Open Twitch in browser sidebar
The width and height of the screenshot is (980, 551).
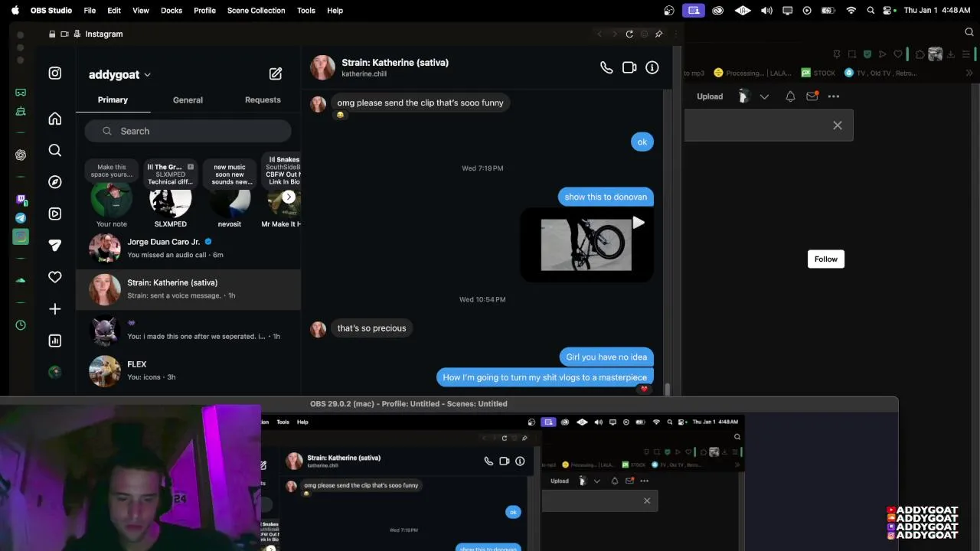21,200
